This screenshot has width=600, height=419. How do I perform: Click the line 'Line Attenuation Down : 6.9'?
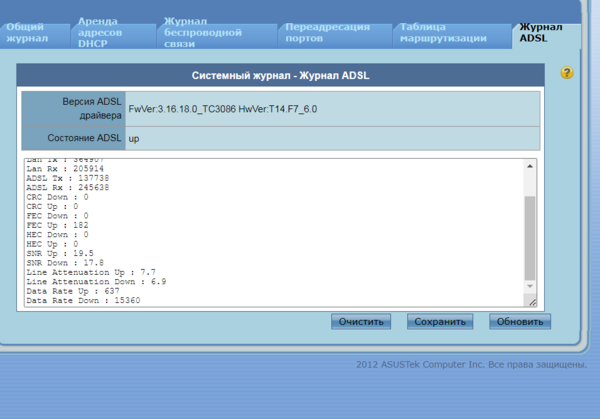[96, 282]
